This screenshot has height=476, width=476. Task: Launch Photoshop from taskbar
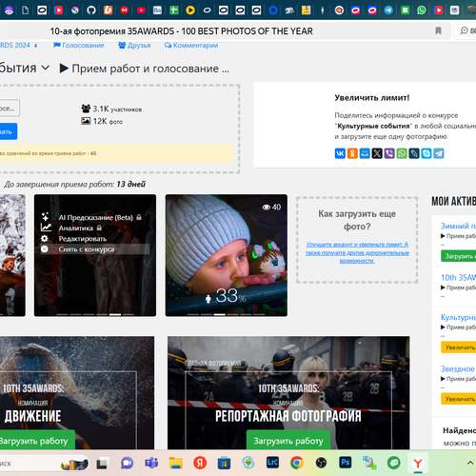tap(346, 463)
